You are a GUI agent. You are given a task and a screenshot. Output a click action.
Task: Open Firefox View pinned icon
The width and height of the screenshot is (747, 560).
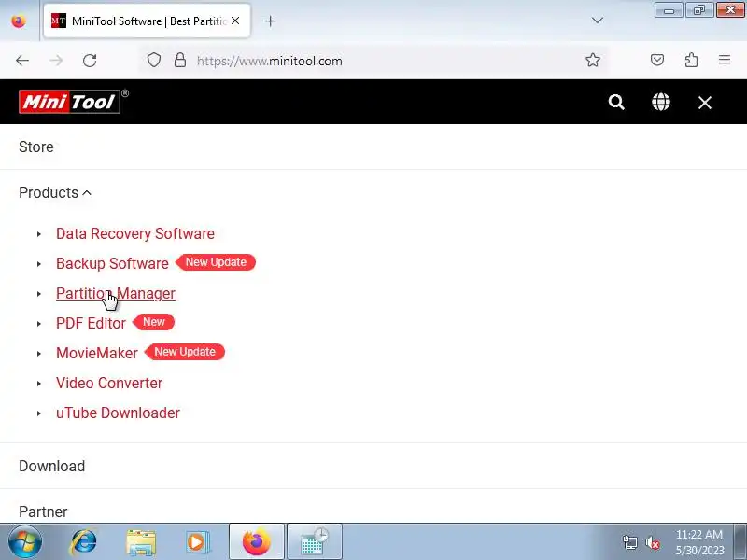tap(19, 21)
